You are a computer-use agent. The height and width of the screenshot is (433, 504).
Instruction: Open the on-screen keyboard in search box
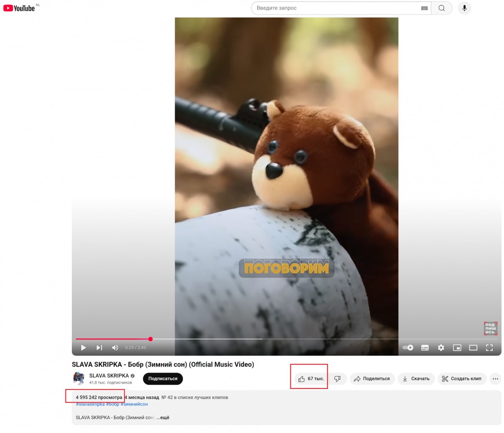click(x=424, y=8)
